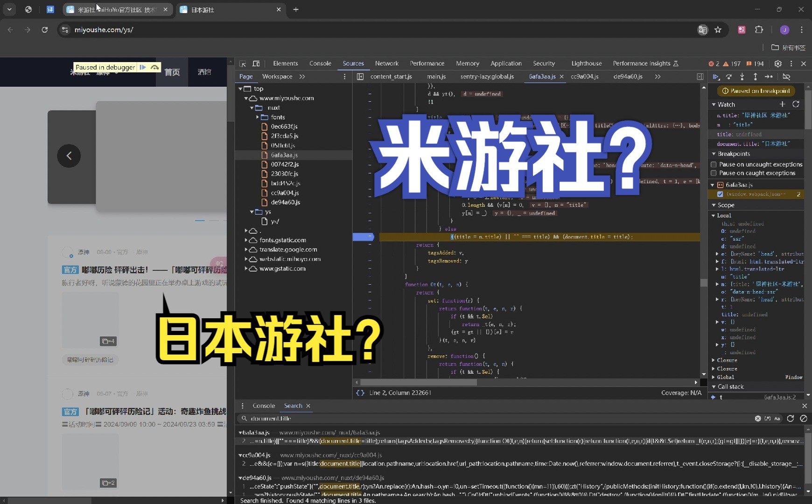
Task: Activate the inspect element picker
Action: click(x=243, y=63)
